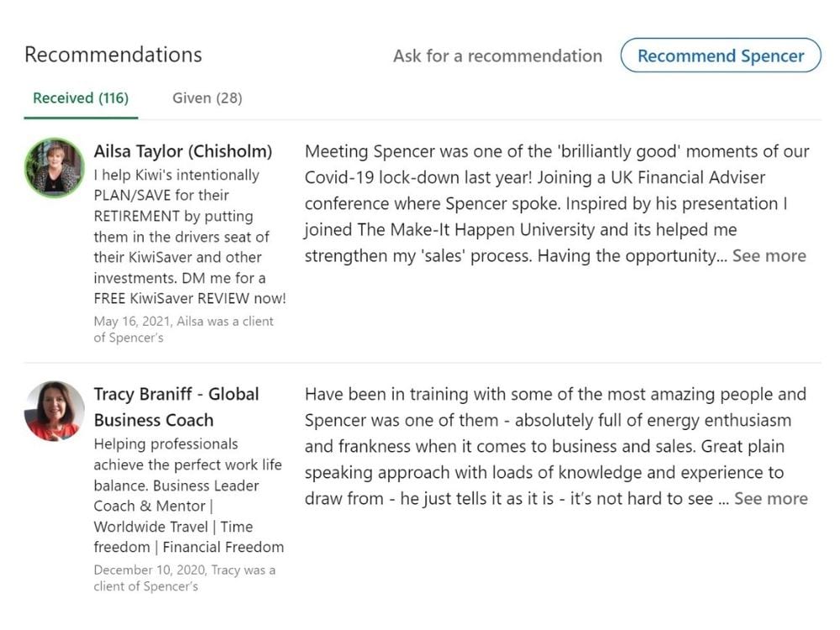The width and height of the screenshot is (840, 630).
Task: Open Tracy Braniff's profile photo
Action: [x=54, y=411]
